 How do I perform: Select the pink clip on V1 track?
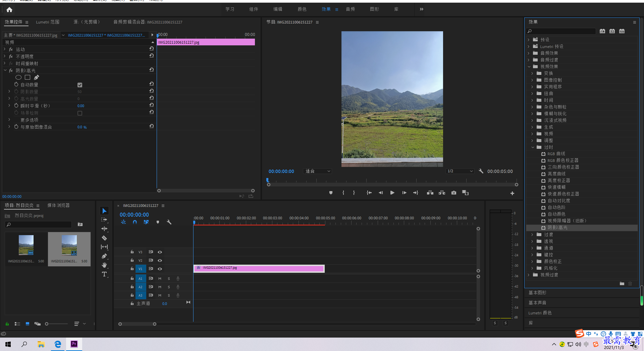259,268
